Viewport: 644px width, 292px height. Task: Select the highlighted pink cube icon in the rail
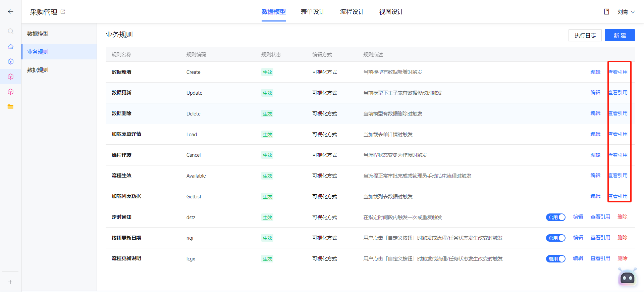point(11,77)
